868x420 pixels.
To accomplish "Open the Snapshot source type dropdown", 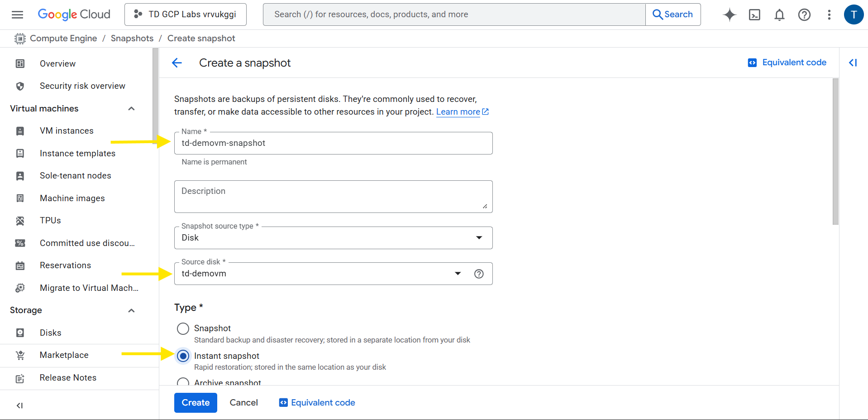I will pyautogui.click(x=333, y=238).
